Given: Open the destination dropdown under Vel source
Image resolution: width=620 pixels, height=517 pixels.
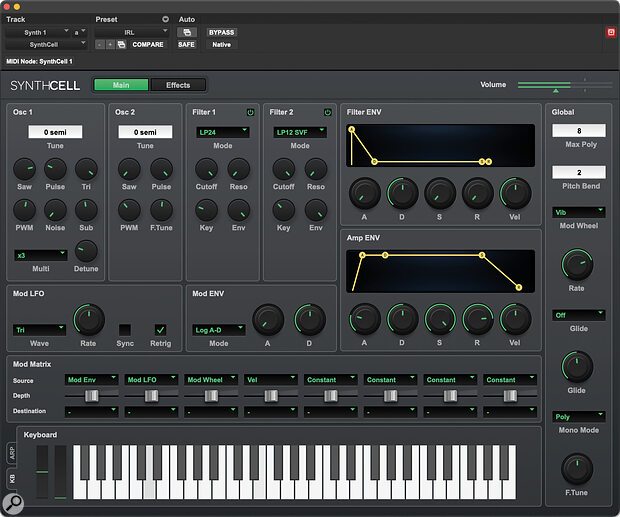Looking at the screenshot, I should (271, 412).
